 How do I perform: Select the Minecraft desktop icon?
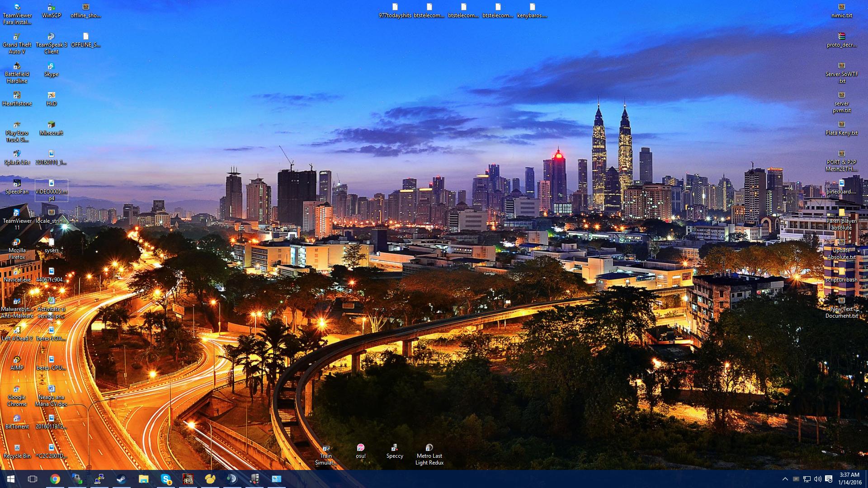point(51,128)
